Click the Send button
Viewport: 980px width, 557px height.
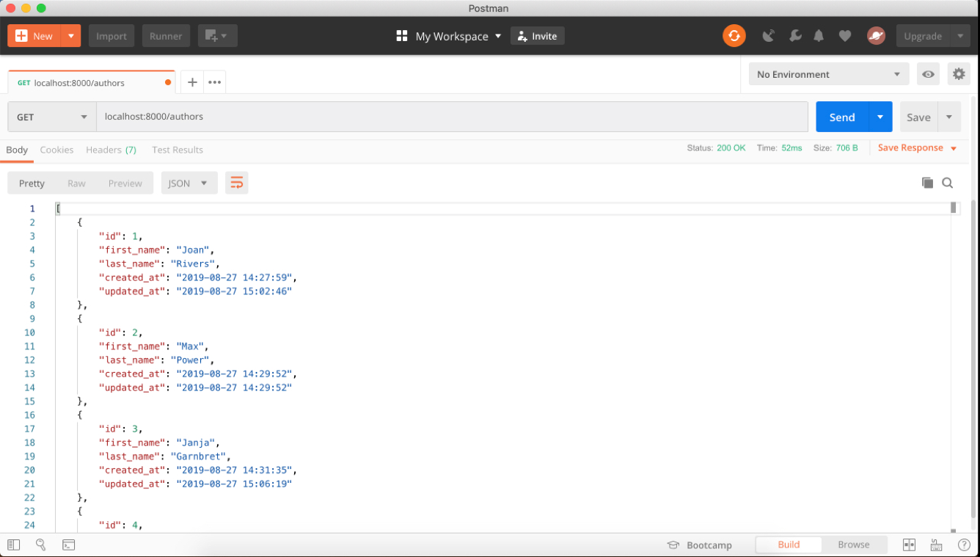coord(842,117)
